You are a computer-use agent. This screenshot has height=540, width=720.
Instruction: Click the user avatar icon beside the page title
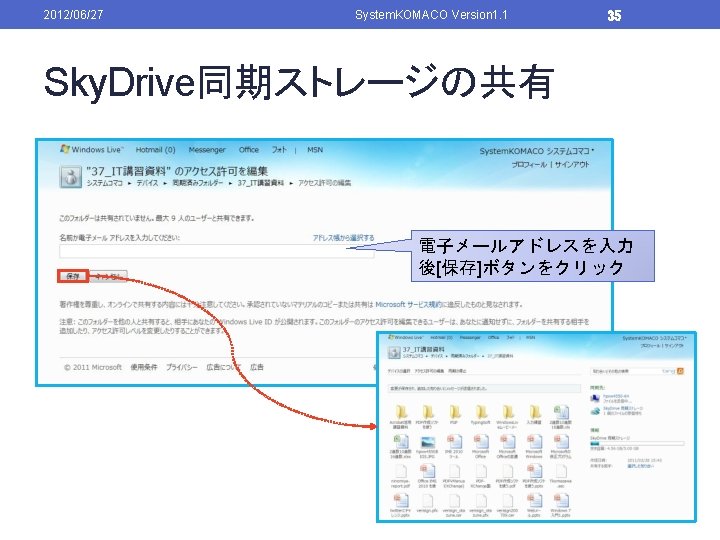coord(71,177)
